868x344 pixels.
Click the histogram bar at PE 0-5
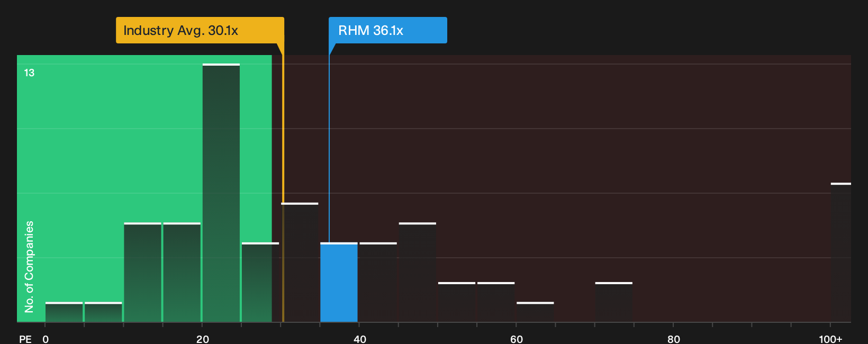tap(64, 312)
